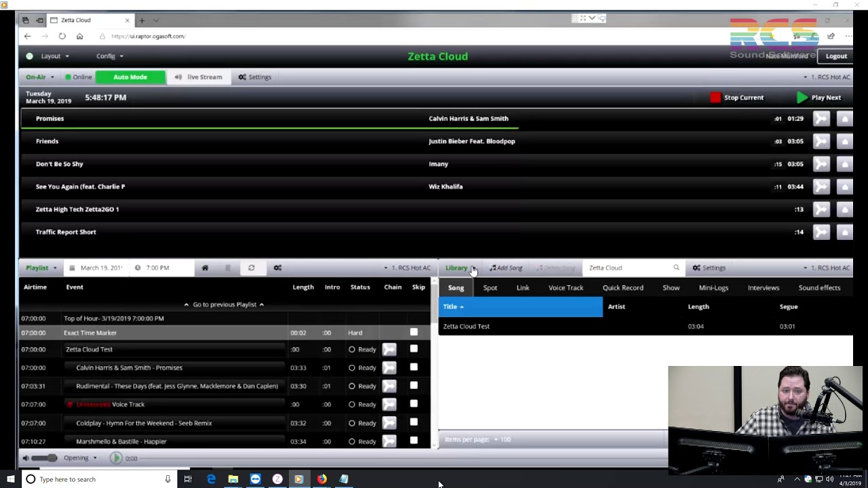Click calendar icon beside March 19 date
Image resolution: width=868 pixels, height=488 pixels.
[72, 268]
